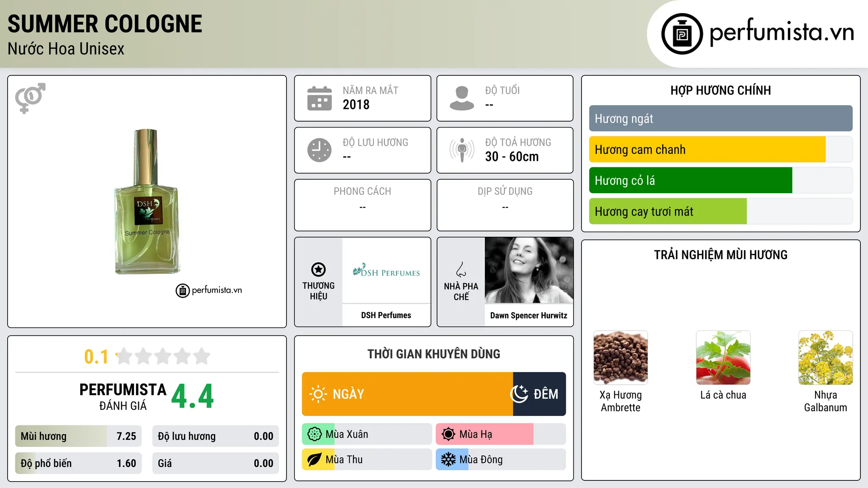
Task: Click the Hương cay tươi mát accord bar
Action: coord(721,211)
